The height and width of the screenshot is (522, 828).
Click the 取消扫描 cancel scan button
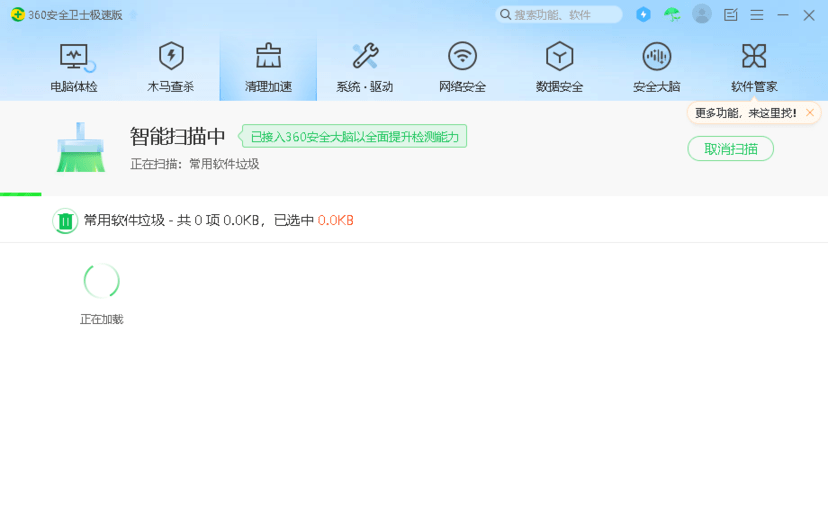coord(730,149)
